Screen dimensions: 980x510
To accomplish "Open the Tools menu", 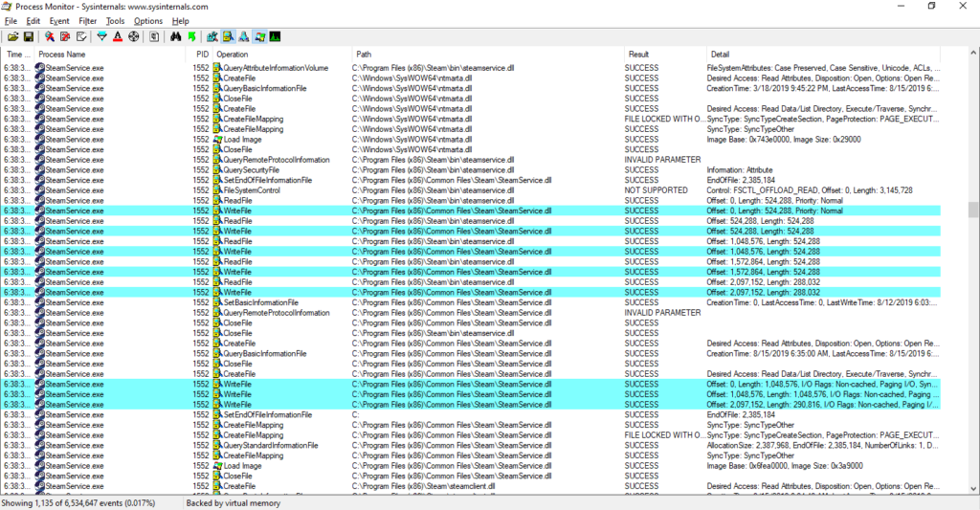I will click(x=115, y=21).
